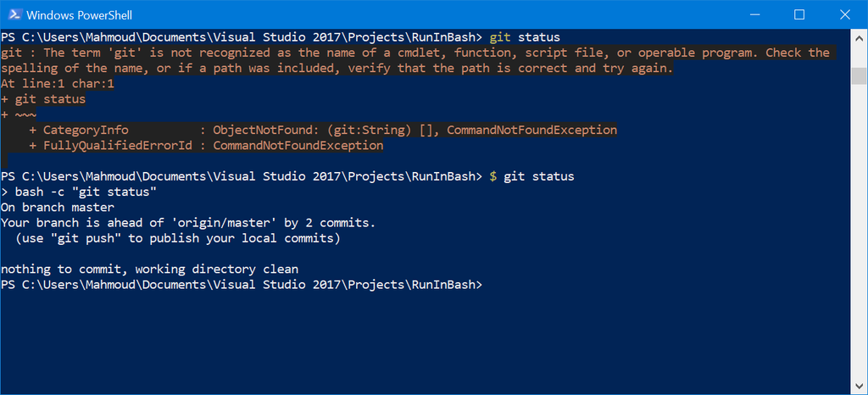Screen dimensions: 868x395
Task: Click the scrollbar down arrow
Action: [859, 386]
